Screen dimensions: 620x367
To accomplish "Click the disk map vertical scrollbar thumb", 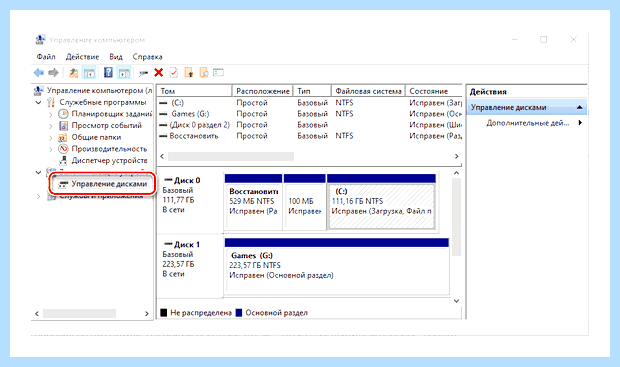I will pos(456,217).
